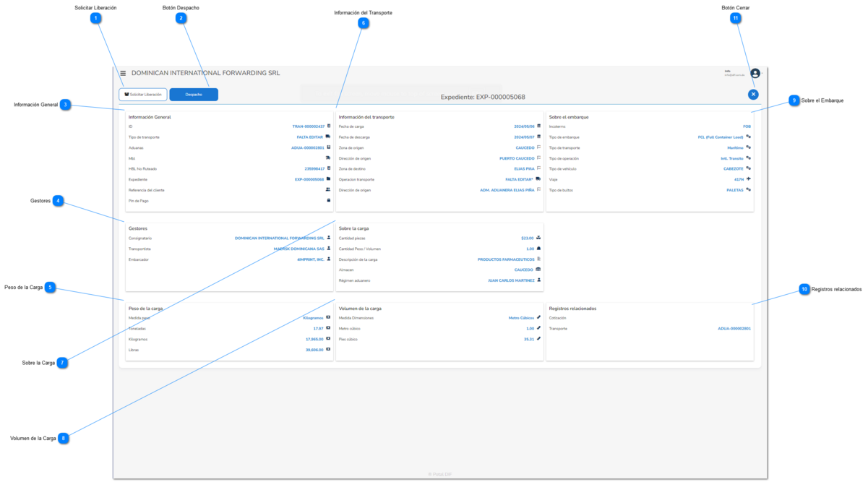Click the truck icon in Operacion transporte row
Screen dimensions: 868x482
538,179
